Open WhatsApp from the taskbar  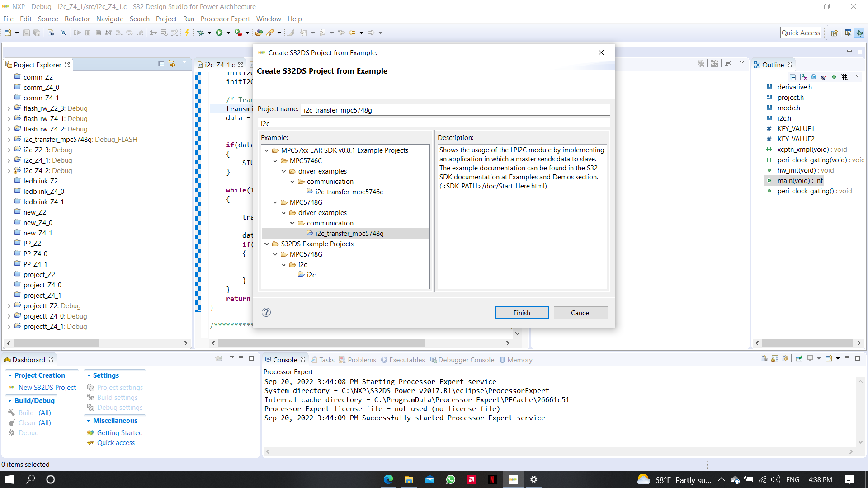pyautogui.click(x=451, y=479)
